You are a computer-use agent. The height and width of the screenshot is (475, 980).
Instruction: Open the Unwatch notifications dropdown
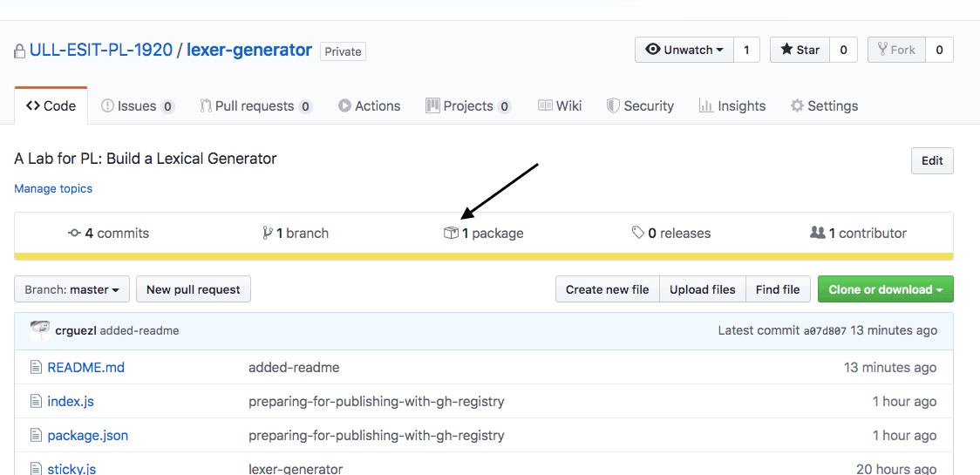[x=684, y=50]
